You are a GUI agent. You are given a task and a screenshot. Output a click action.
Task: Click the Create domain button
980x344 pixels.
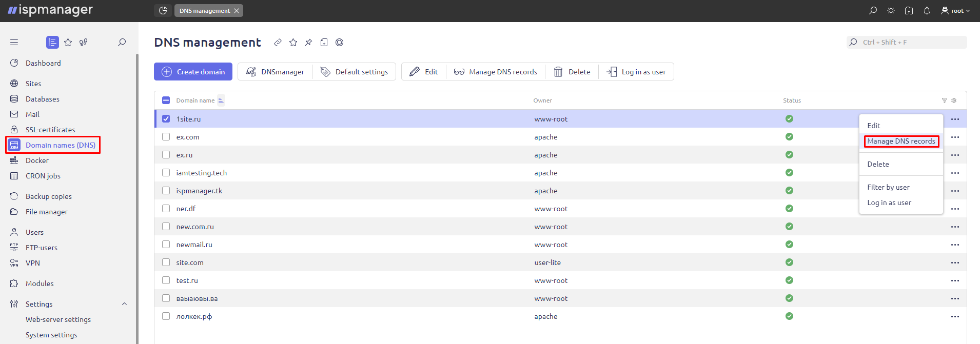point(193,72)
